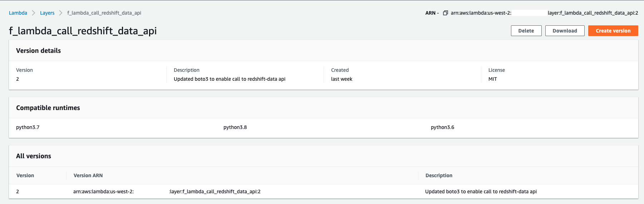The height and width of the screenshot is (204, 644).
Task: Copy the ARN with the copy icon
Action: click(445, 13)
